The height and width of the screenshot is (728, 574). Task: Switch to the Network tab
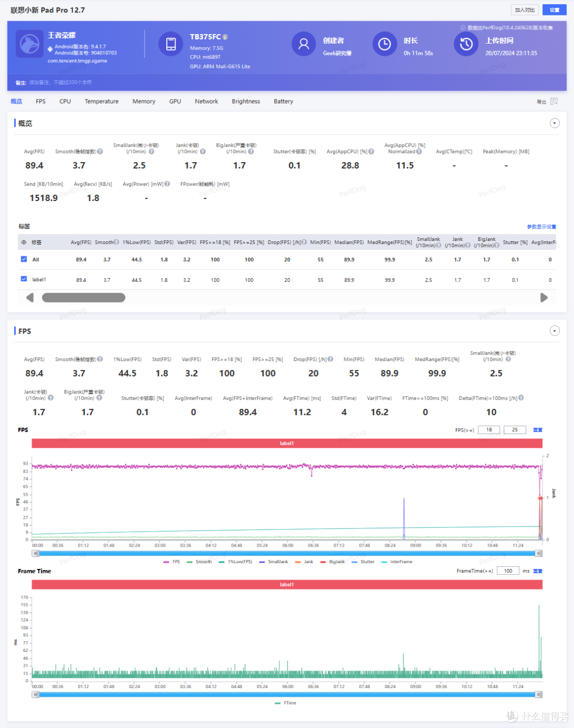coord(207,102)
